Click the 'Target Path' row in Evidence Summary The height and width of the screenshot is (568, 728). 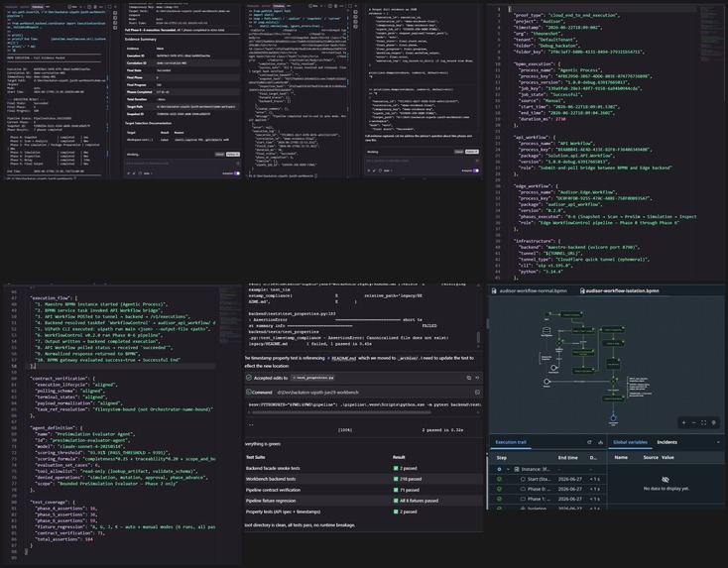pos(182,107)
